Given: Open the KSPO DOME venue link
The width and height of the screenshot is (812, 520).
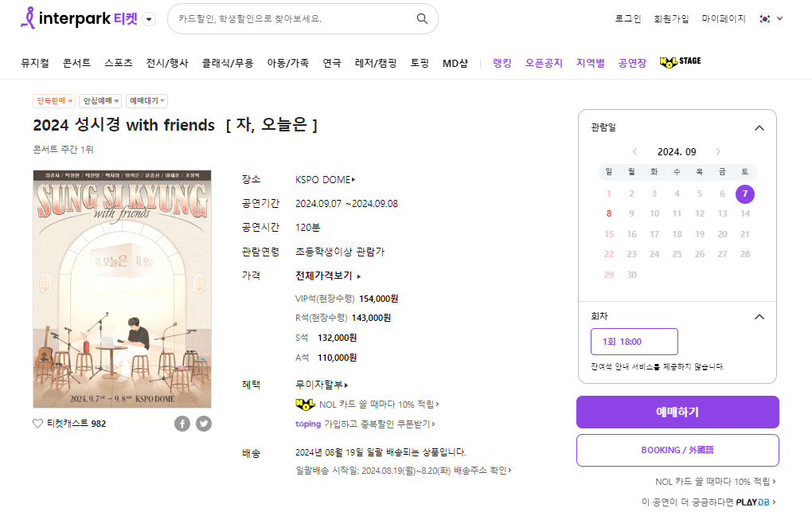Looking at the screenshot, I should click(326, 180).
